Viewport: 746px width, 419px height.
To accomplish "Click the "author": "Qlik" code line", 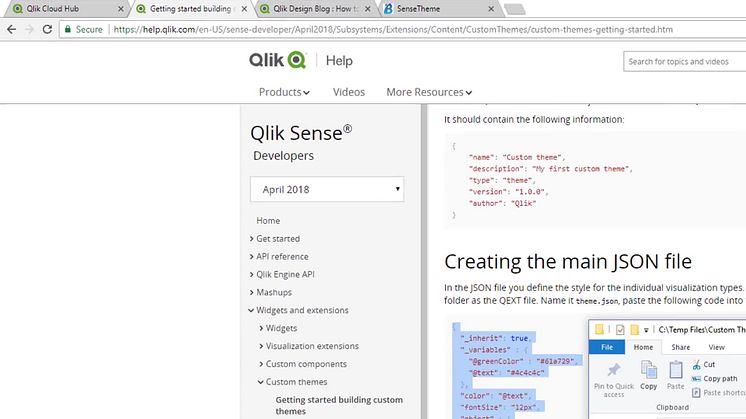I will (502, 203).
